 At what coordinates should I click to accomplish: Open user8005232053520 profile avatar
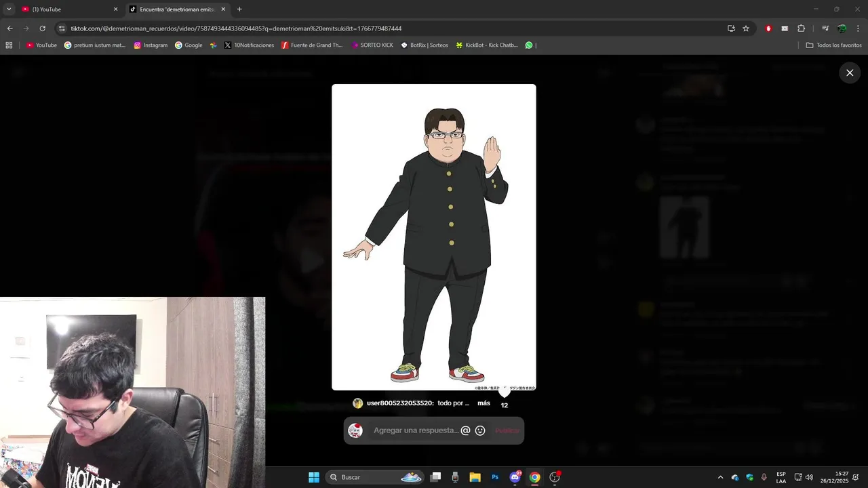click(357, 403)
